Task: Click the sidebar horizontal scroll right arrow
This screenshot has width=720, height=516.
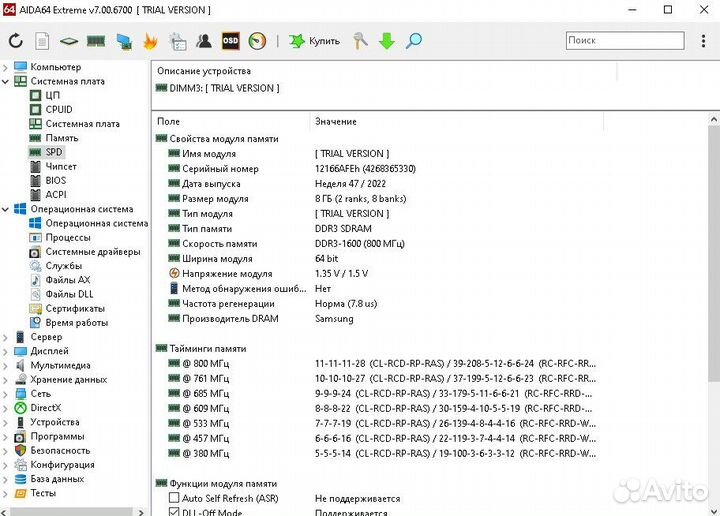Action: 141,512
